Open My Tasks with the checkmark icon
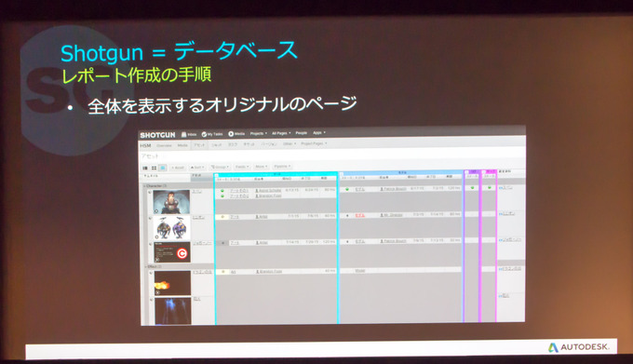633x364 pixels. pyautogui.click(x=212, y=134)
